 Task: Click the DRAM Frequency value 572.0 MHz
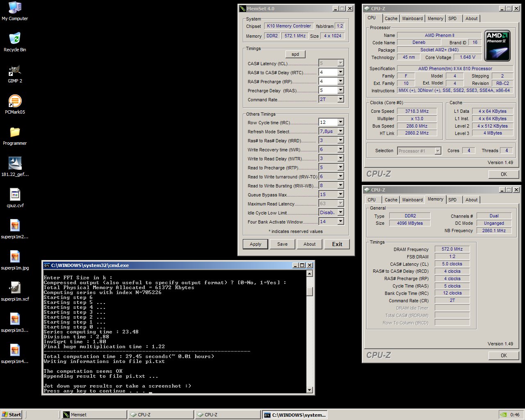(x=452, y=249)
